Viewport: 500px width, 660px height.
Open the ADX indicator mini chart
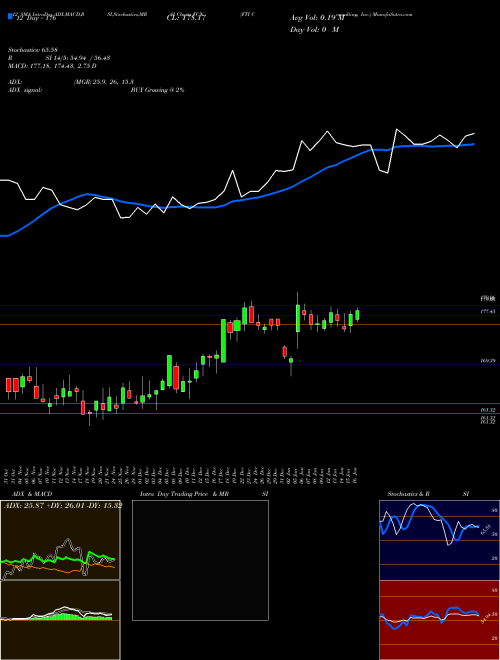60,540
